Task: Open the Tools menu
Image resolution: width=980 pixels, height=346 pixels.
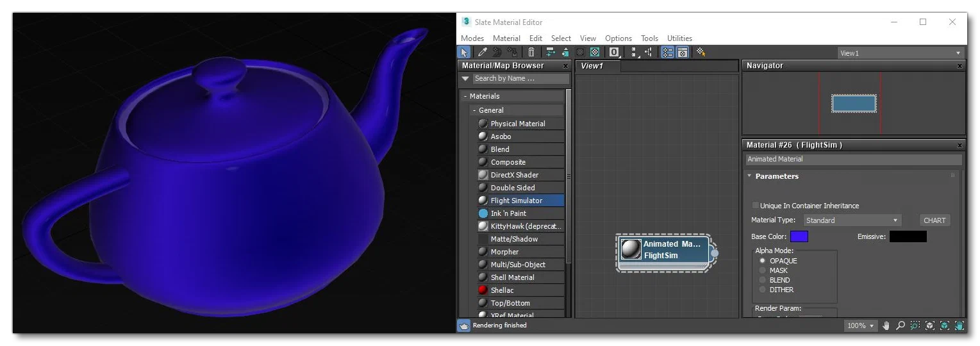Action: click(649, 38)
